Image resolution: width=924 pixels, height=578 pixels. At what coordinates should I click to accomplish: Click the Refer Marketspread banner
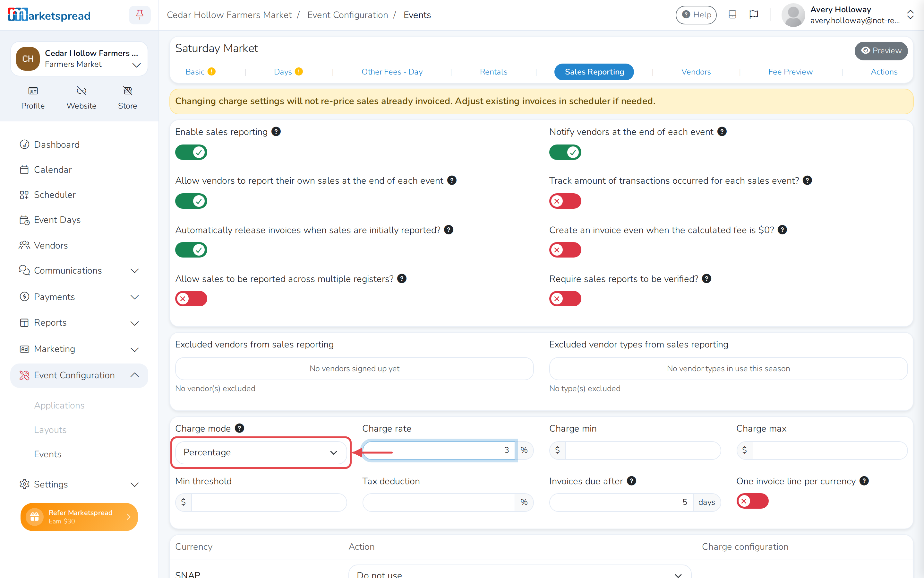(79, 517)
